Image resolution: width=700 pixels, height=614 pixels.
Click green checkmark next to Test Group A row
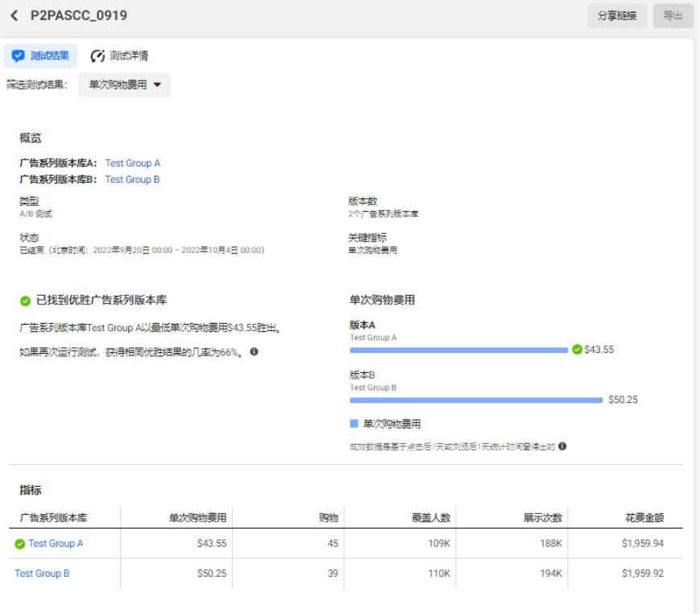click(20, 544)
